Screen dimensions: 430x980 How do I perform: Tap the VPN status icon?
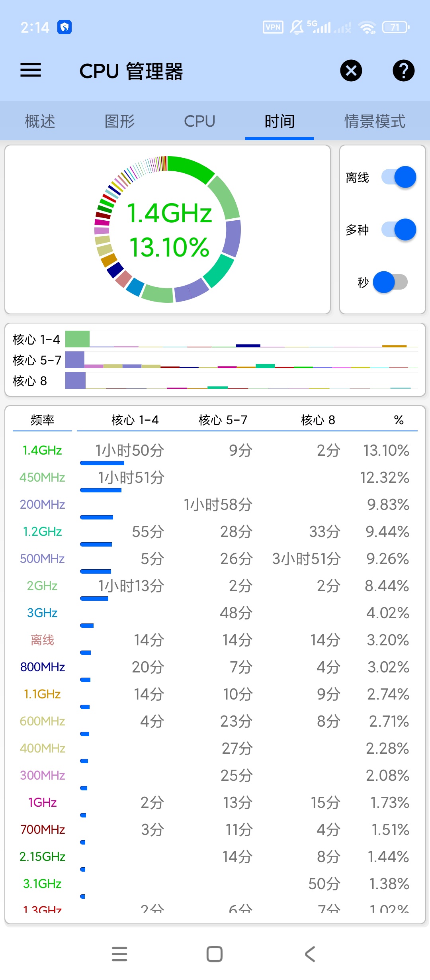point(273,27)
